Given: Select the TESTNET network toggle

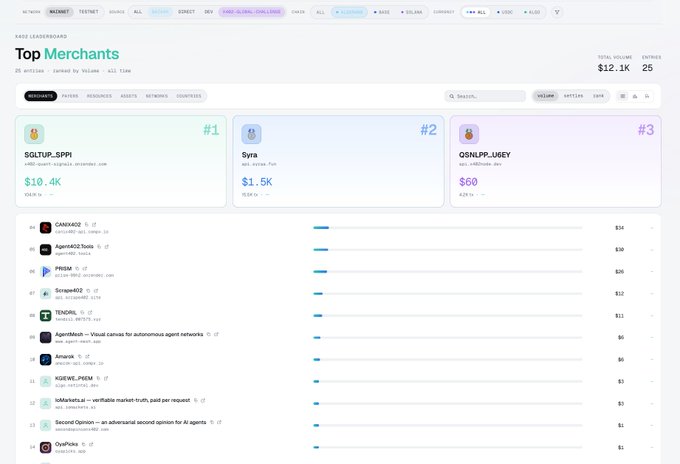Looking at the screenshot, I should (88, 12).
